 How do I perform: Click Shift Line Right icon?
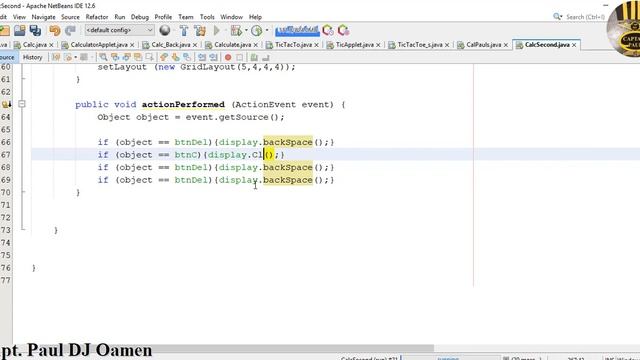tap(213, 57)
